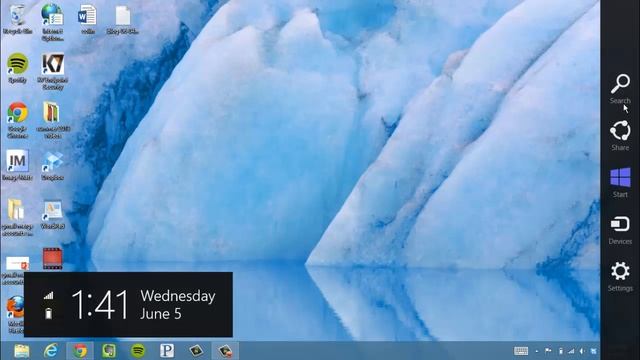The width and height of the screenshot is (640, 360).
Task: Click the tray volume speaker icon
Action: pyautogui.click(x=582, y=351)
